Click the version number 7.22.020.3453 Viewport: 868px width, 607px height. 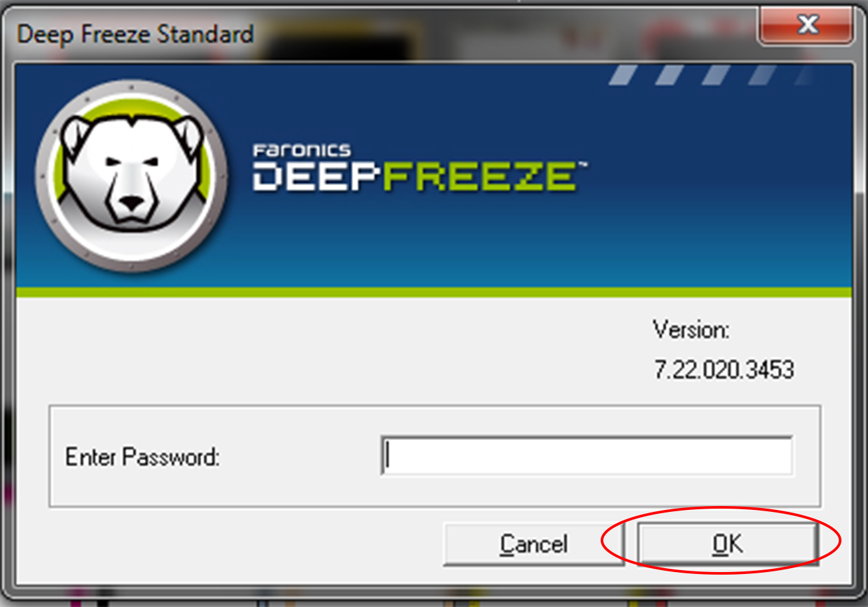point(724,370)
